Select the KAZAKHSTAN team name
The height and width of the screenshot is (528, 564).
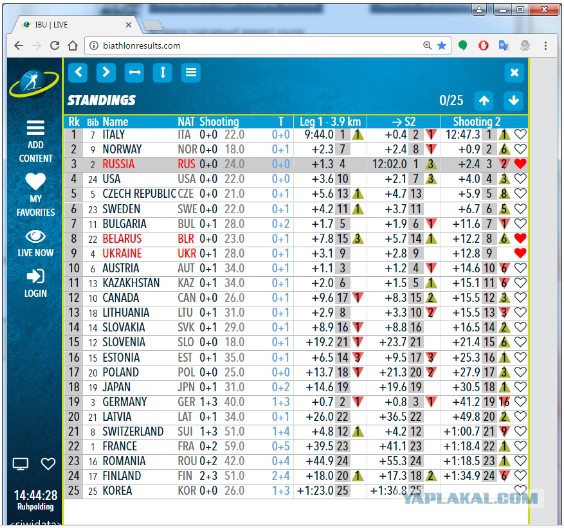coord(131,283)
